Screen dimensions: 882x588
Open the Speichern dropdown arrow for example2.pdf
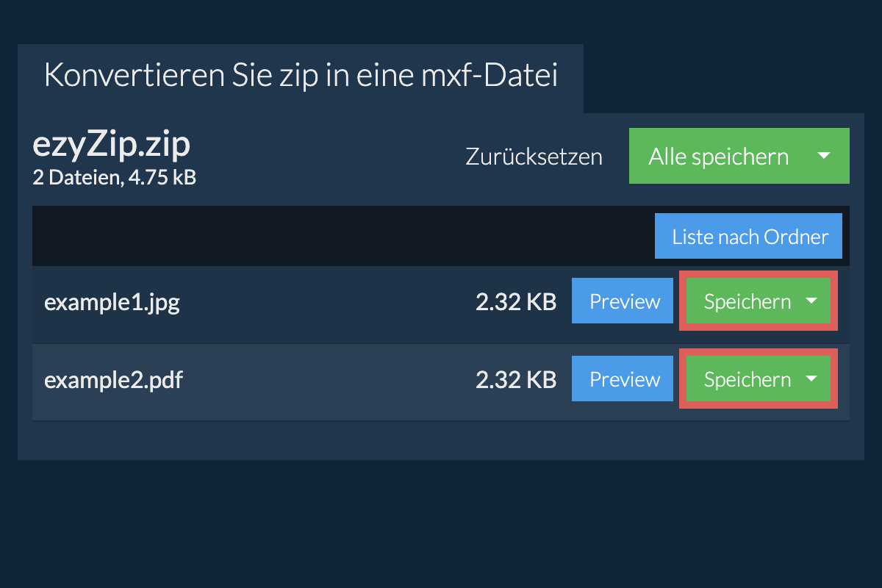[x=811, y=379]
